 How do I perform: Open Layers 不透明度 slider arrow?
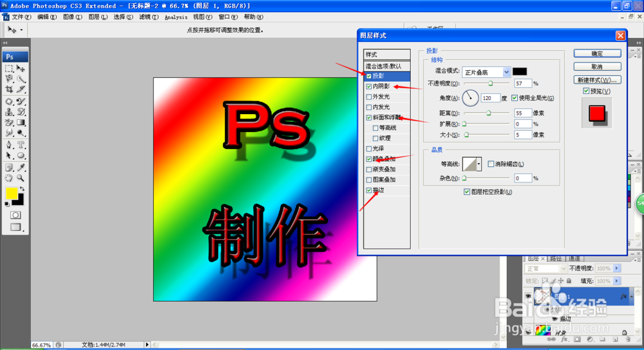[616, 268]
